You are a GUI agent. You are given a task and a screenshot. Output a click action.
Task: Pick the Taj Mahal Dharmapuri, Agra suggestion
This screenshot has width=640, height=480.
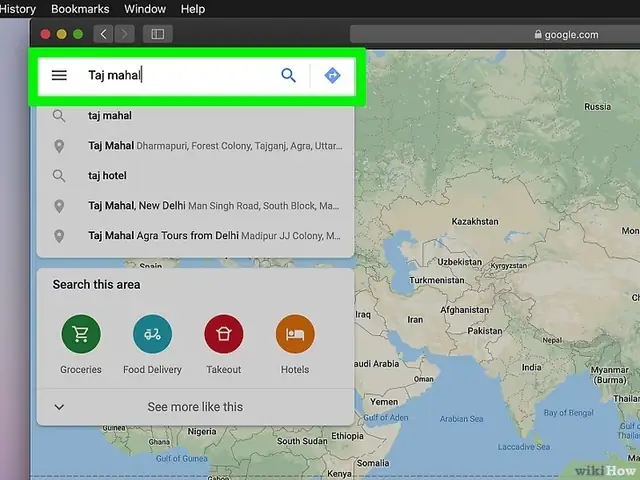pos(195,146)
